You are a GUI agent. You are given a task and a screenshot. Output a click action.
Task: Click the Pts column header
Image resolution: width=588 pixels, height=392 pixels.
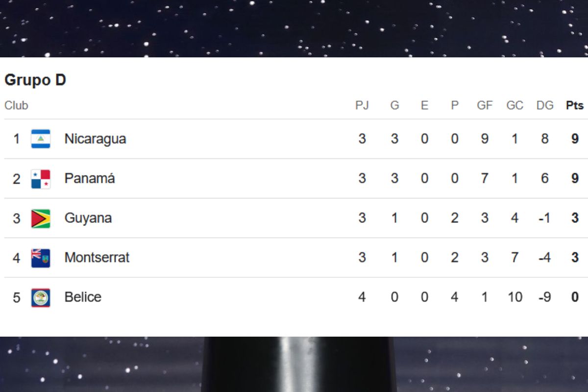click(x=575, y=105)
